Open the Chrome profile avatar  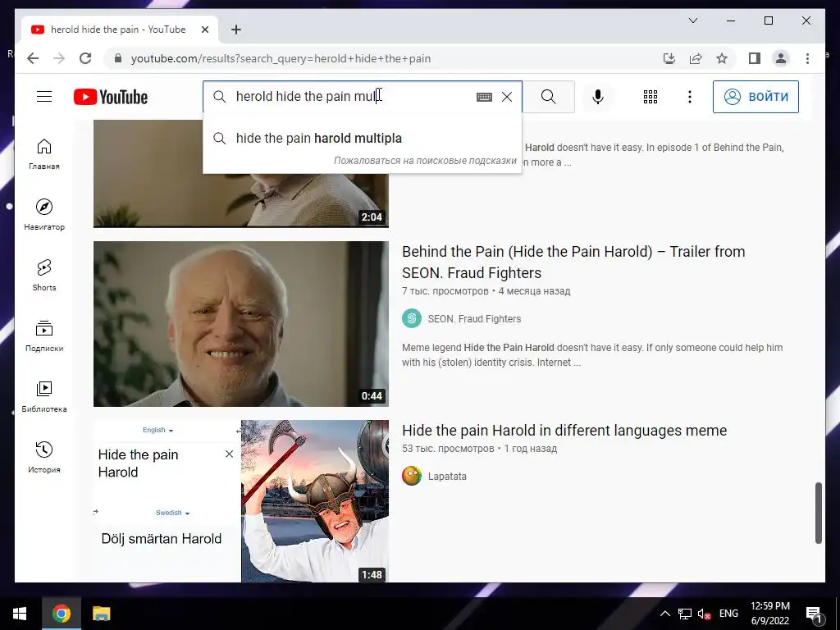tap(781, 58)
